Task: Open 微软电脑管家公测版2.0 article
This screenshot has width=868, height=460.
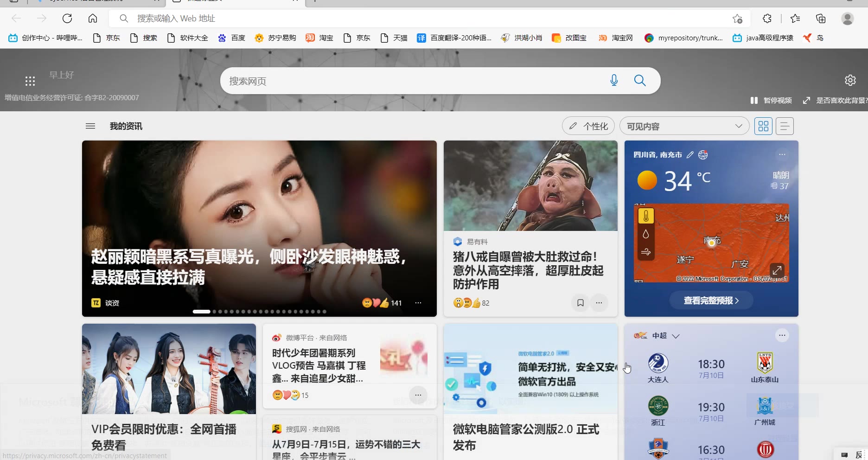Action: (526, 437)
